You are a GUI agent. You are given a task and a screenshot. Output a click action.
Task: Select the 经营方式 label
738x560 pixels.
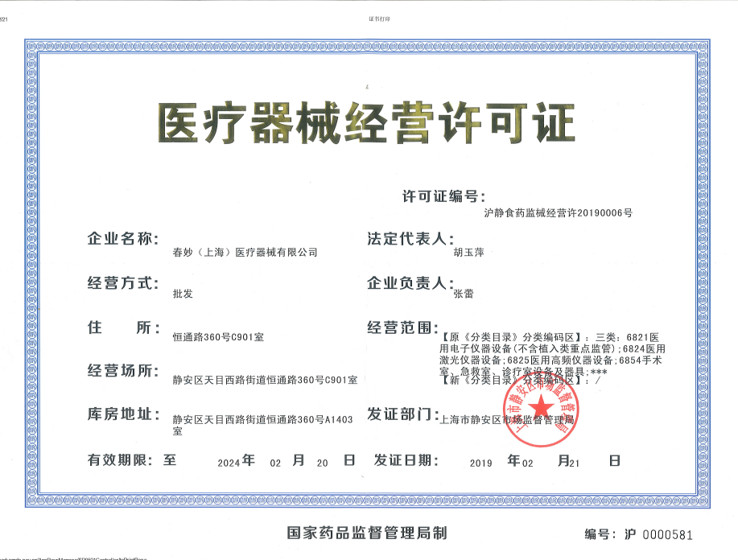(x=123, y=283)
